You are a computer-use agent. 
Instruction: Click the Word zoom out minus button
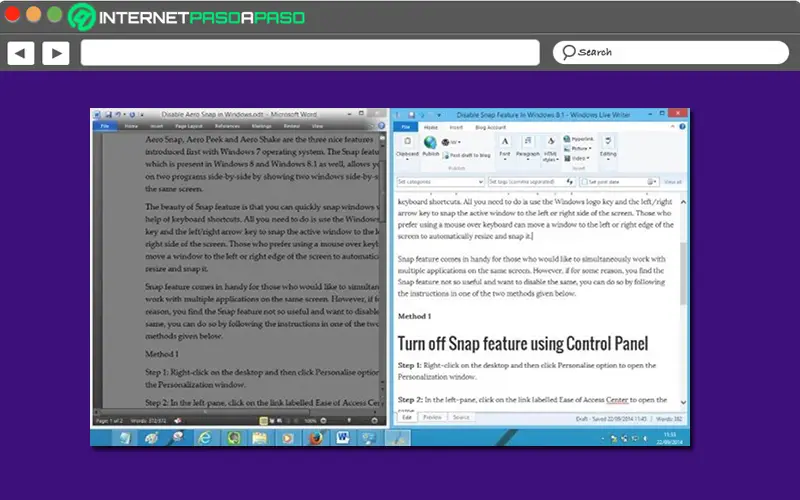click(323, 420)
